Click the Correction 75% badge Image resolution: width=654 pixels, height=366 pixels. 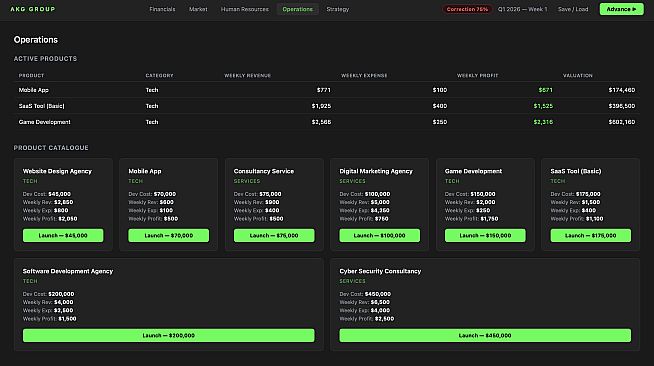pos(467,9)
